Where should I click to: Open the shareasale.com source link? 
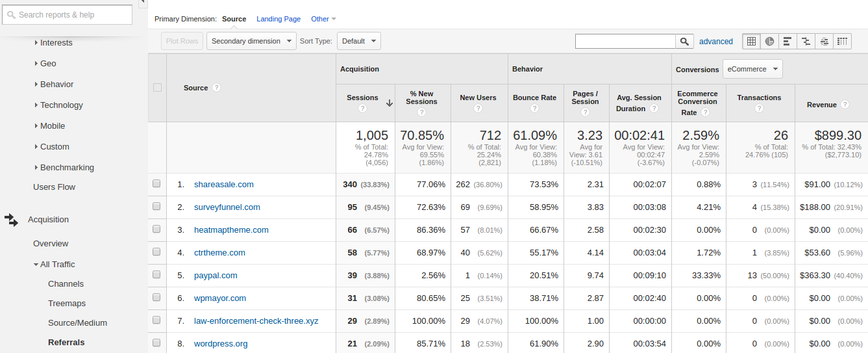(224, 185)
